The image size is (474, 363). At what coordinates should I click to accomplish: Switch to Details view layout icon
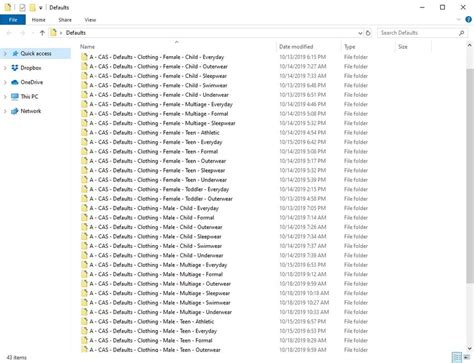click(x=458, y=358)
